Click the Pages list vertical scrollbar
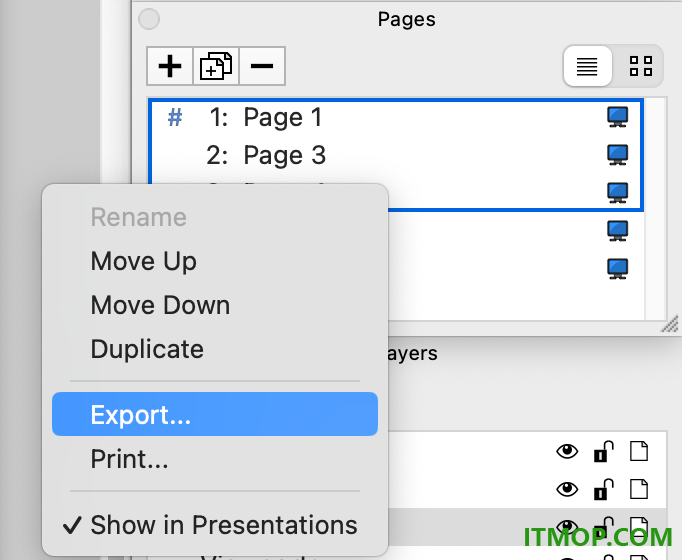 pos(655,209)
